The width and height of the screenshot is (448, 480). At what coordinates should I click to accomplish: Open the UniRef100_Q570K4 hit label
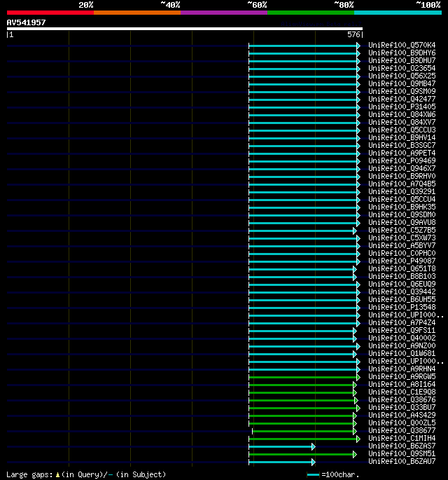pyautogui.click(x=402, y=45)
